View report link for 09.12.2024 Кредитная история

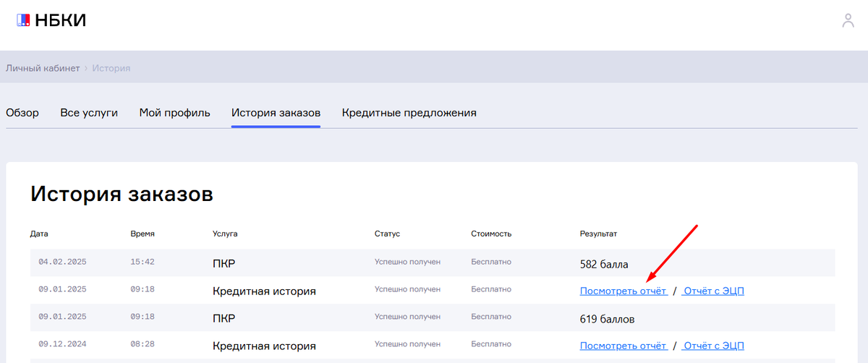click(624, 346)
